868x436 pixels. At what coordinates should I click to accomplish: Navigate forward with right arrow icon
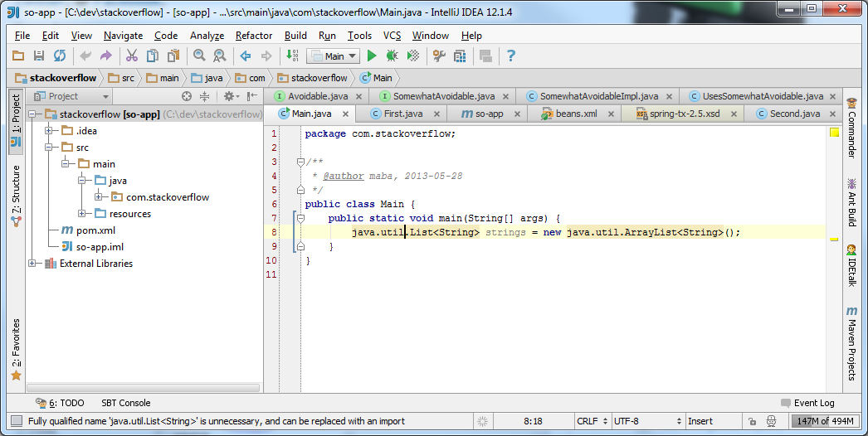[x=266, y=56]
